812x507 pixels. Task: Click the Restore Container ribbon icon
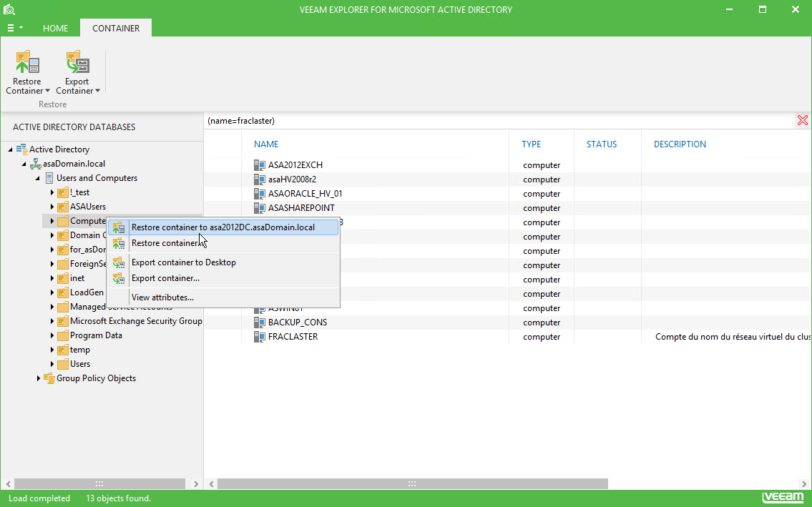27,63
